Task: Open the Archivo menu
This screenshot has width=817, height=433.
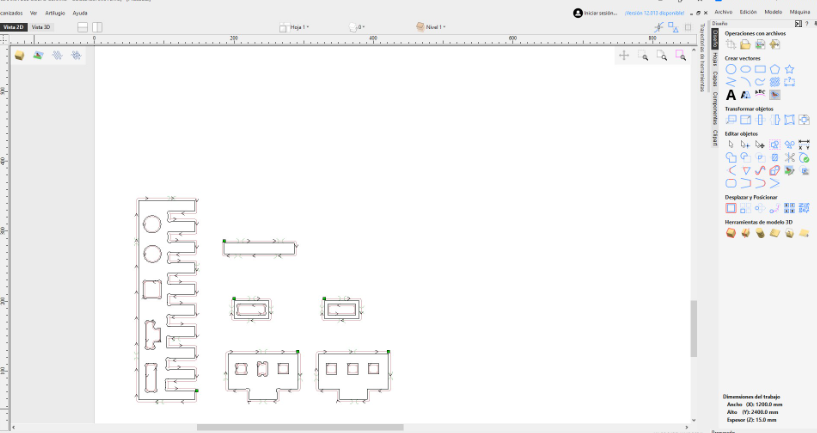Action: 723,12
